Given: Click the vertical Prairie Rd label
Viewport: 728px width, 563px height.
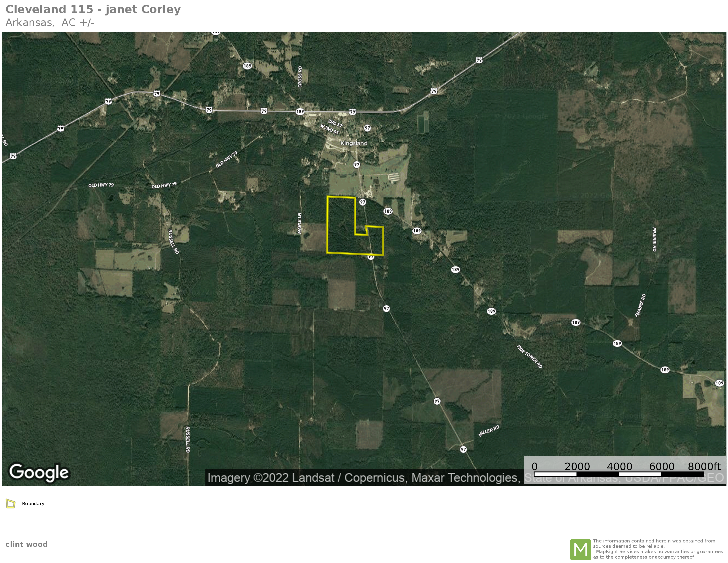Looking at the screenshot, I should (654, 239).
